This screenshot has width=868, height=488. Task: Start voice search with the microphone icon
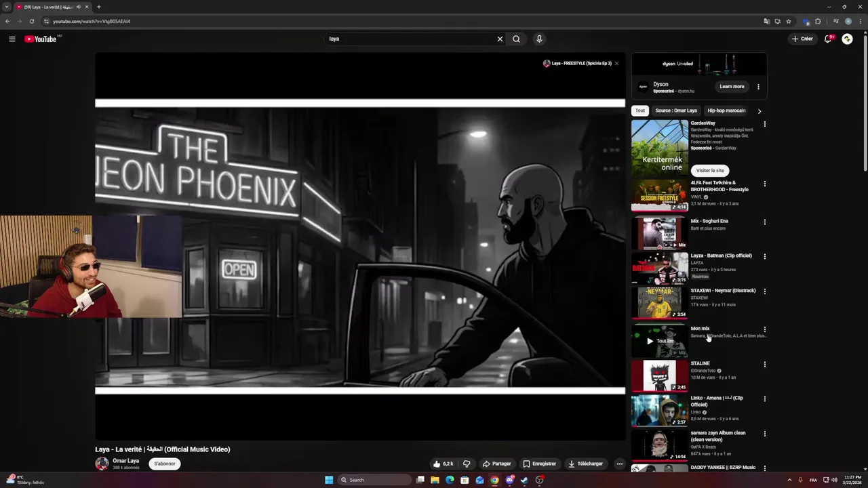pyautogui.click(x=539, y=39)
